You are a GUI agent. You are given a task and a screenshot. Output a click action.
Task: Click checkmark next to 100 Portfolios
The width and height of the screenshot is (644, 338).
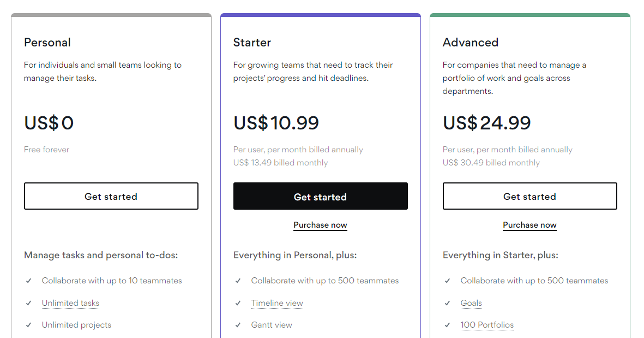pos(448,325)
